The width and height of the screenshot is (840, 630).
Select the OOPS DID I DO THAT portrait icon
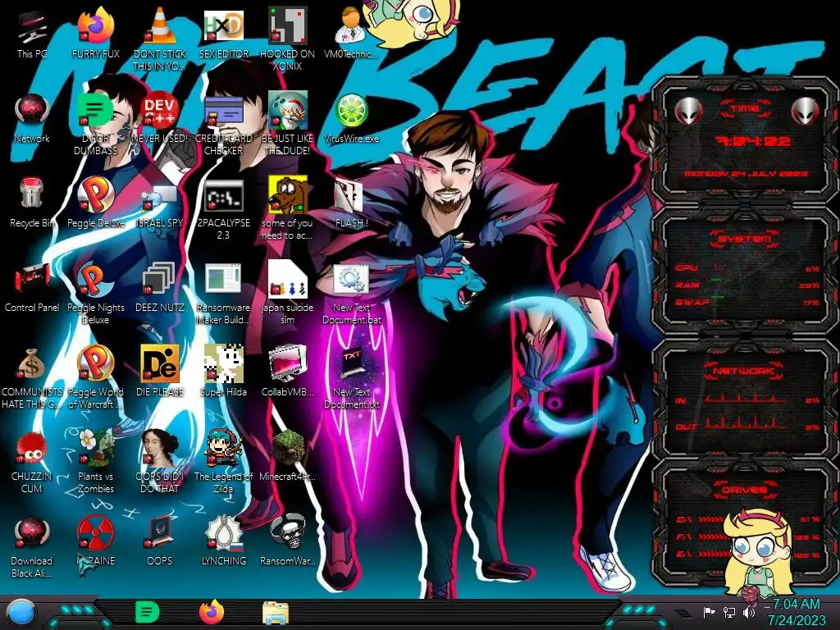coord(160,462)
